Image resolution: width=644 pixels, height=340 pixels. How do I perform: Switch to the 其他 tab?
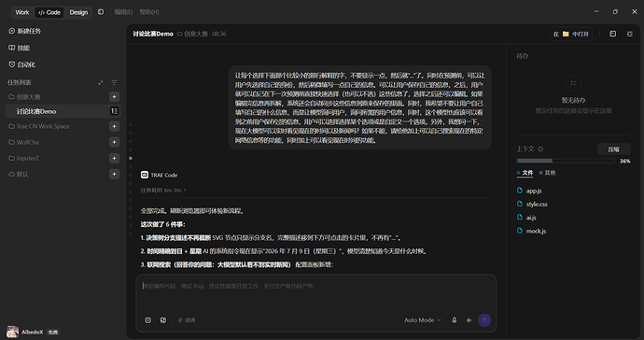[548, 173]
